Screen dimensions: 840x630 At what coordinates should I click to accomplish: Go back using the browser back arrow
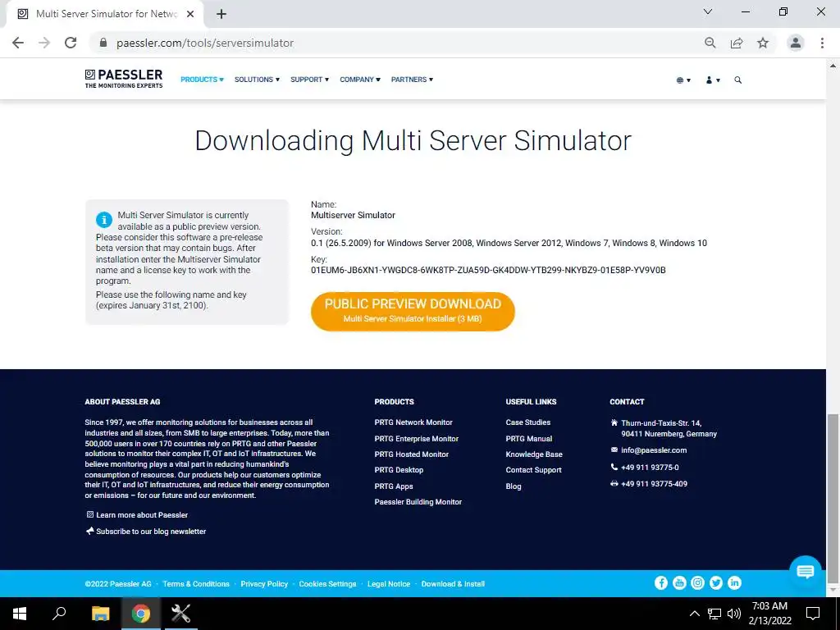point(18,43)
